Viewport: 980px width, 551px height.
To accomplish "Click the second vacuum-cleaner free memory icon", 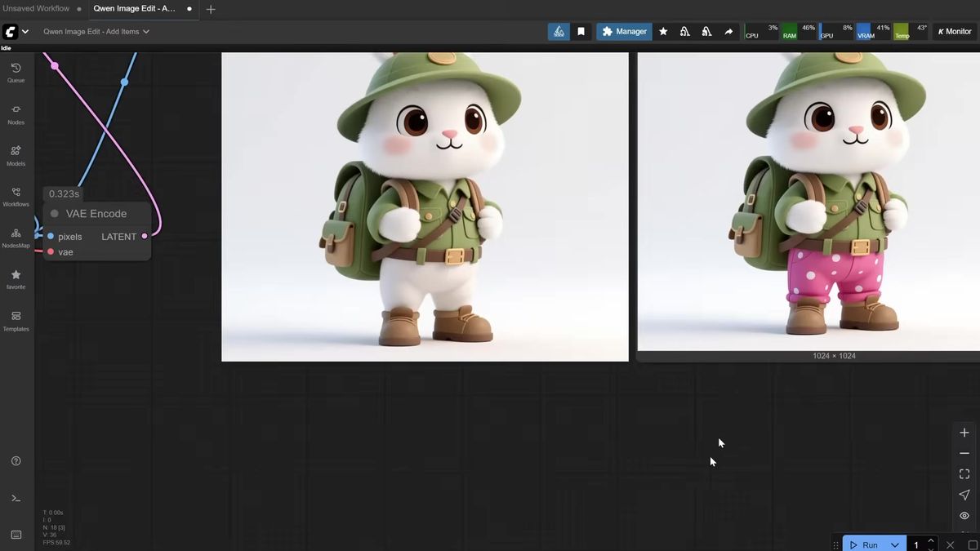I will [706, 32].
